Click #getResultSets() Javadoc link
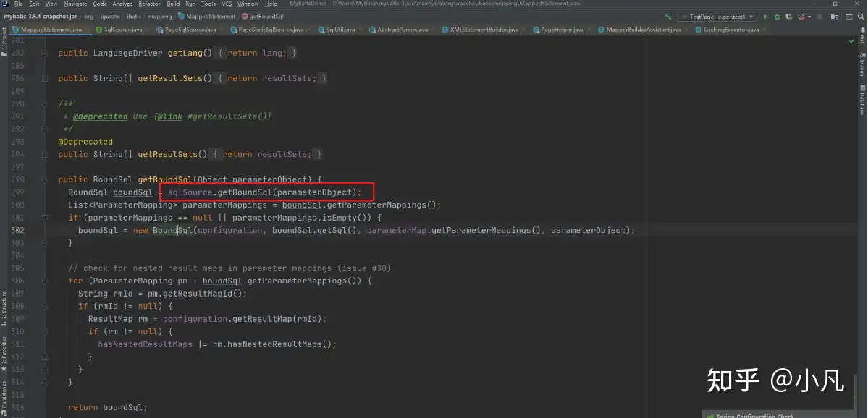Screen dimensions: 868x418 point(229,116)
